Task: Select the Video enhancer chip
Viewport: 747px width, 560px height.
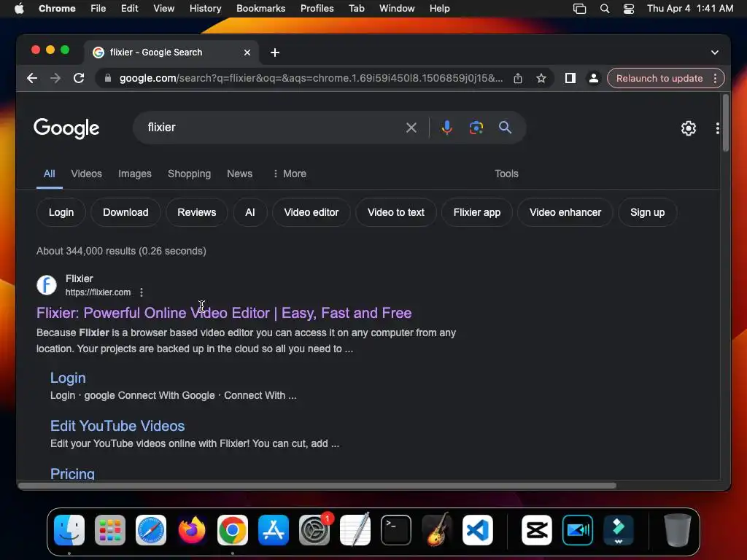Action: (x=565, y=212)
